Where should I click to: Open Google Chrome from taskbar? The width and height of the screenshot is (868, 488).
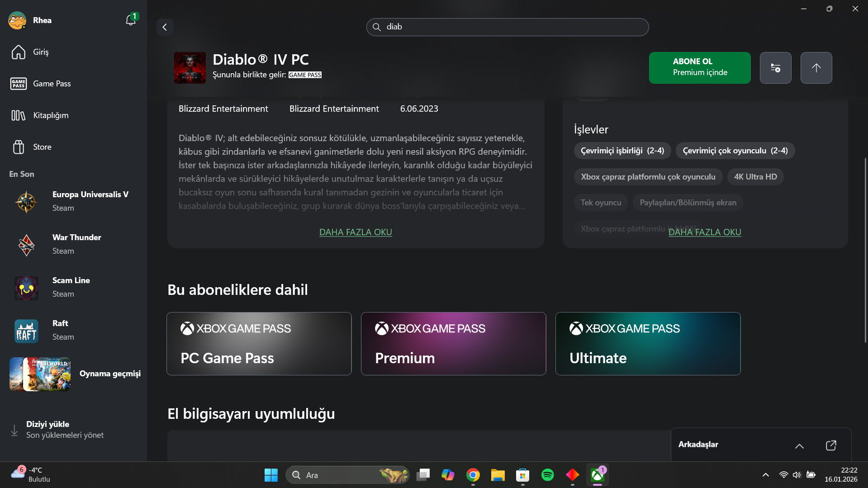[473, 475]
